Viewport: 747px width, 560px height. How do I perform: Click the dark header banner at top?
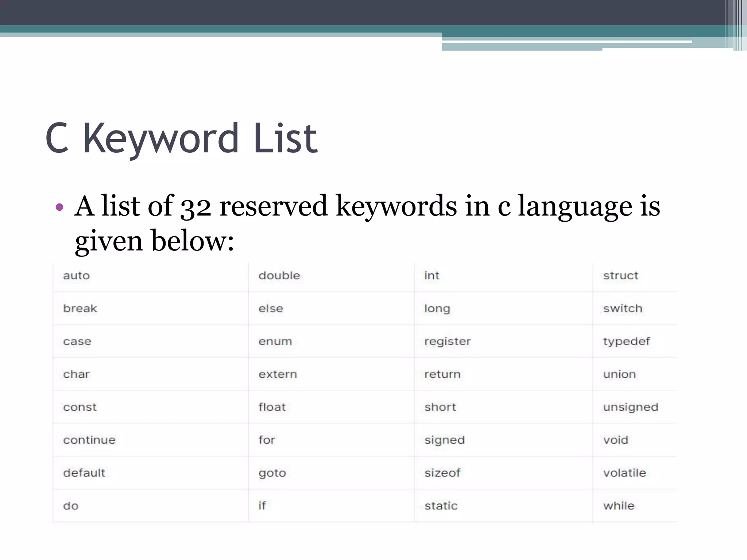(365, 12)
